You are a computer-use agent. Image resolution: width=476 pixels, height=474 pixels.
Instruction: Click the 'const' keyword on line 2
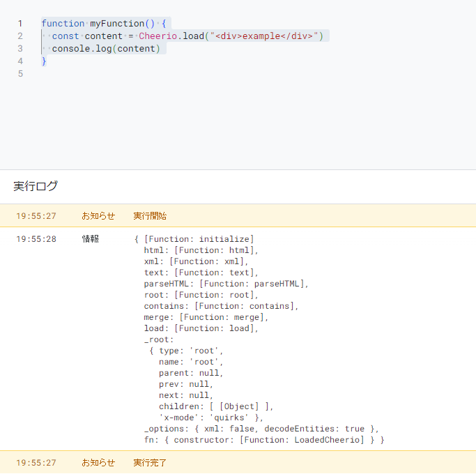point(66,36)
